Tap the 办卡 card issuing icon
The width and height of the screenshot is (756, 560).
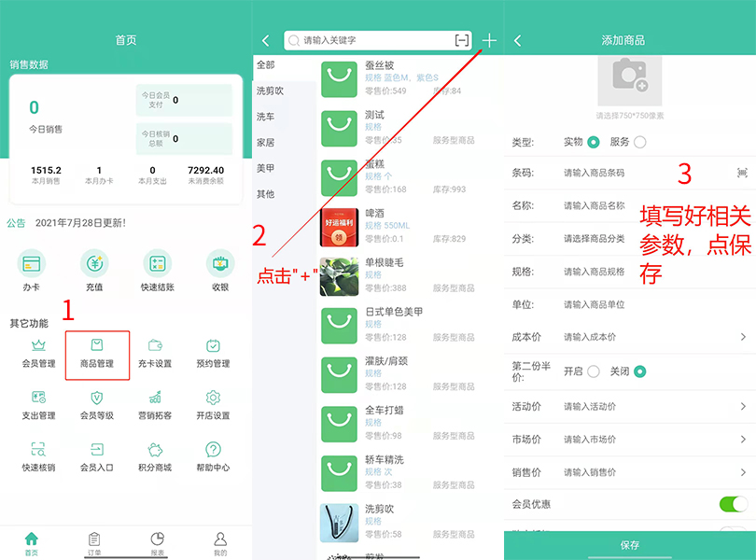pos(33,271)
